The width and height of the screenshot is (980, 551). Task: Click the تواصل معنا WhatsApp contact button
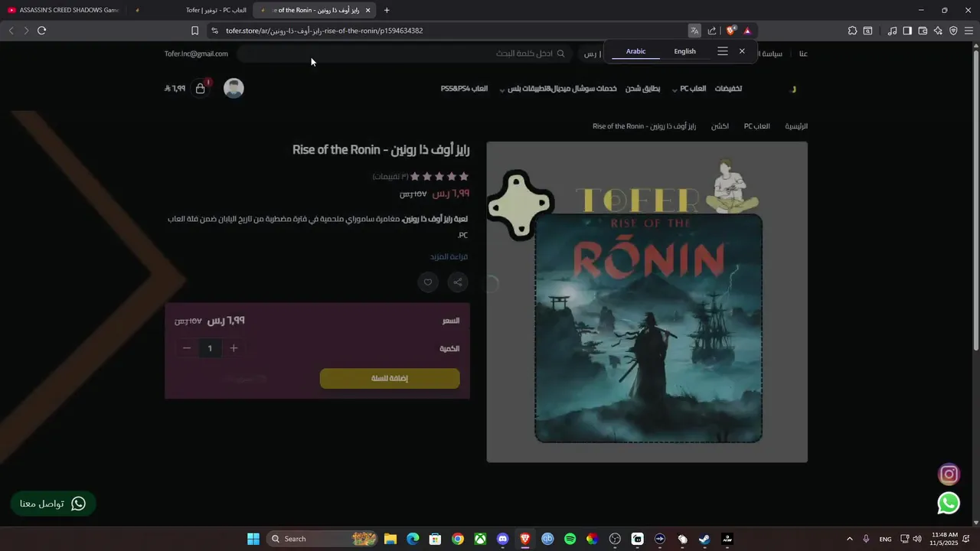coord(53,504)
